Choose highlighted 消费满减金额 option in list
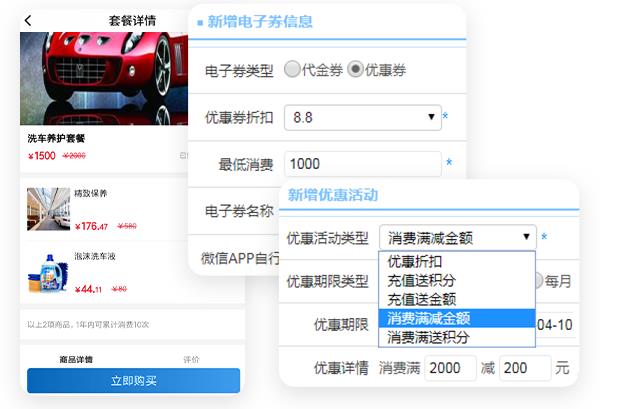The image size is (621, 409). (457, 318)
